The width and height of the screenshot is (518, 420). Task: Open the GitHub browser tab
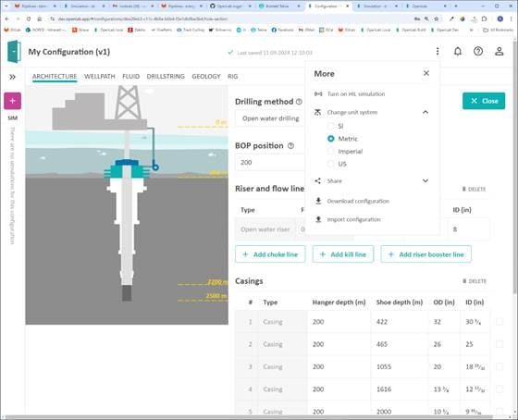click(231, 6)
